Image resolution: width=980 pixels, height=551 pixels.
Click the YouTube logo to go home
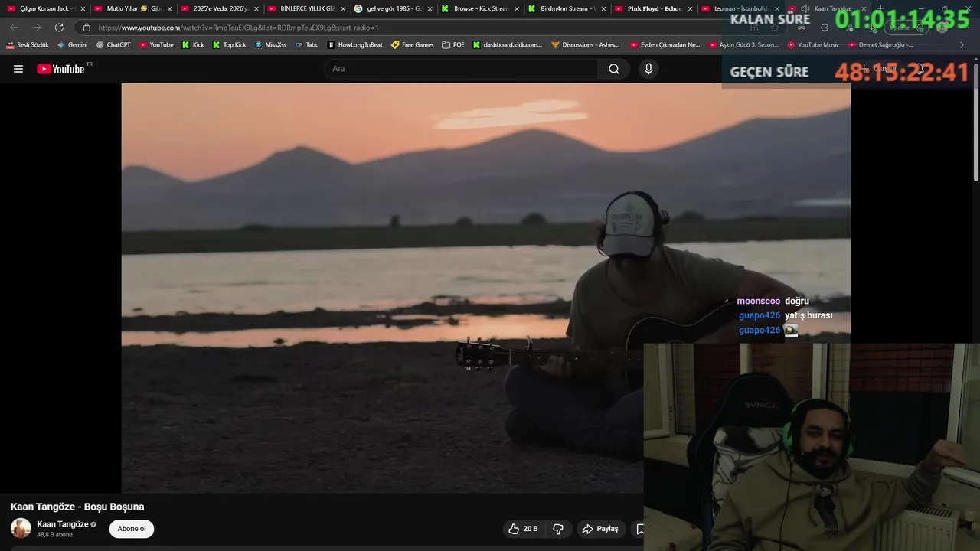(60, 69)
